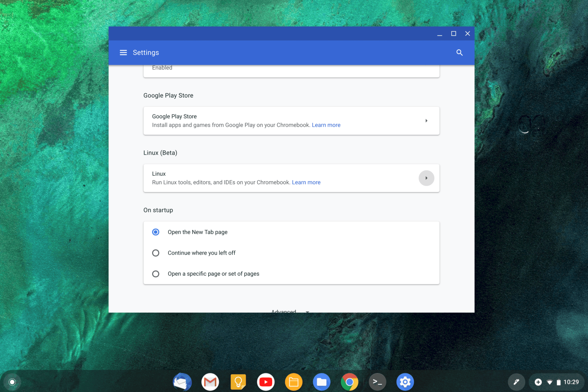Select 'Continue where you left off'
Image resolution: width=588 pixels, height=392 pixels.
click(156, 253)
